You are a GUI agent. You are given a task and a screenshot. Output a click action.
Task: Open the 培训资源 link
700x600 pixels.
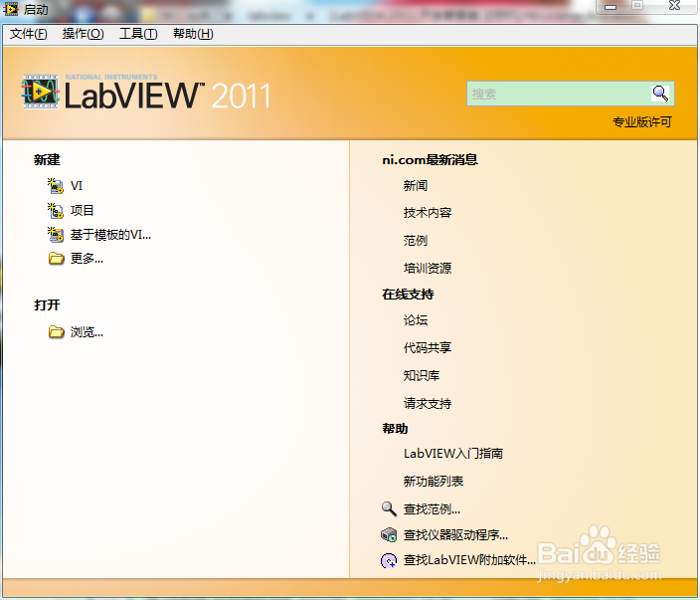428,268
